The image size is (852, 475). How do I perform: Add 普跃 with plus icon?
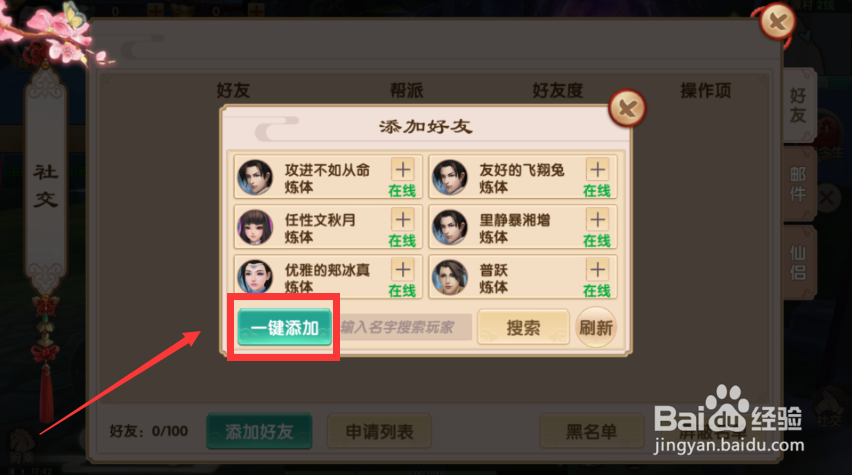(x=598, y=270)
